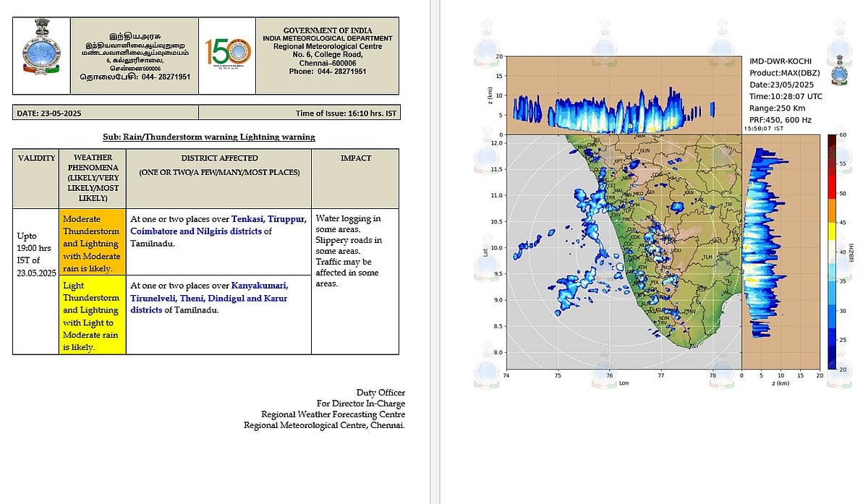Click the India Meteorological Department emblem logo
The image size is (868, 504).
(41, 56)
